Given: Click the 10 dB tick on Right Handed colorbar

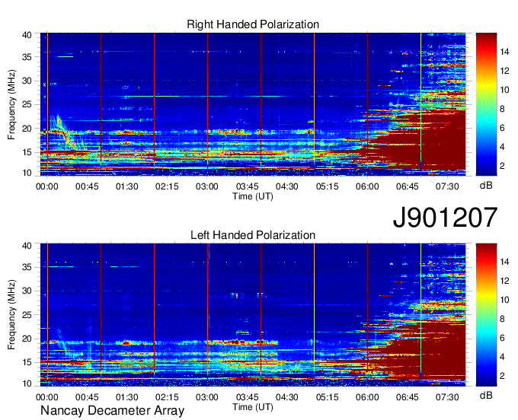Looking at the screenshot, I should [505, 90].
